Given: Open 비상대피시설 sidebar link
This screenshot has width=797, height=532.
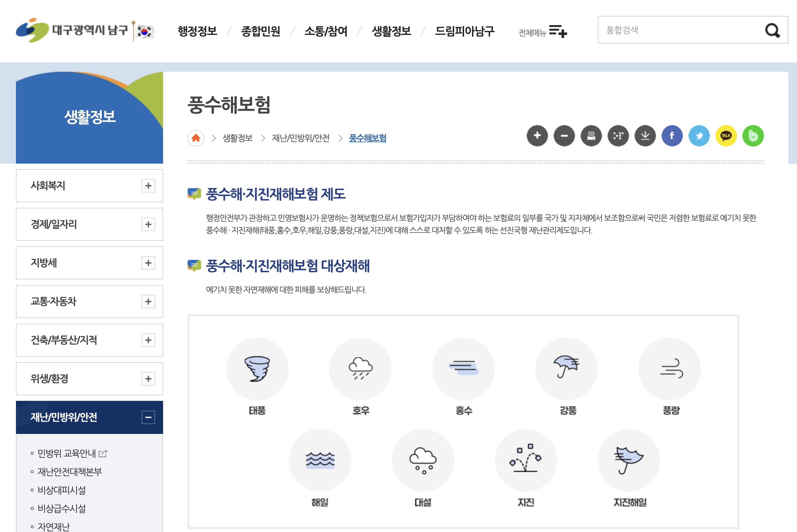Looking at the screenshot, I should pyautogui.click(x=61, y=490).
